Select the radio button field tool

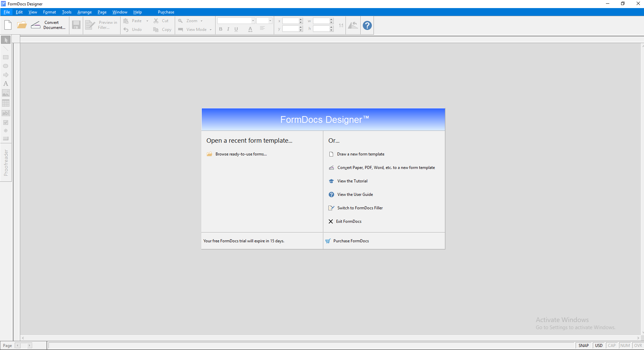click(6, 131)
